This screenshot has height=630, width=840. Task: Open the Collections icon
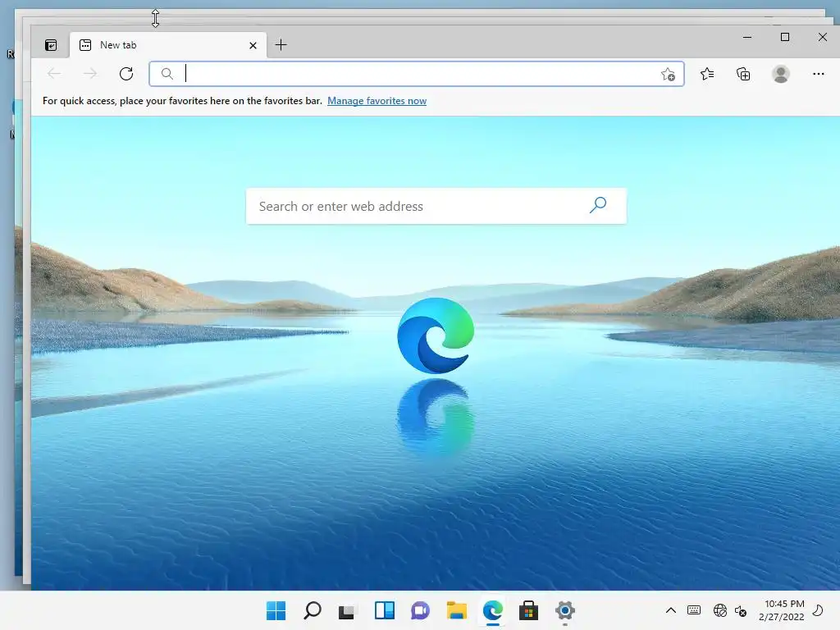tap(743, 74)
